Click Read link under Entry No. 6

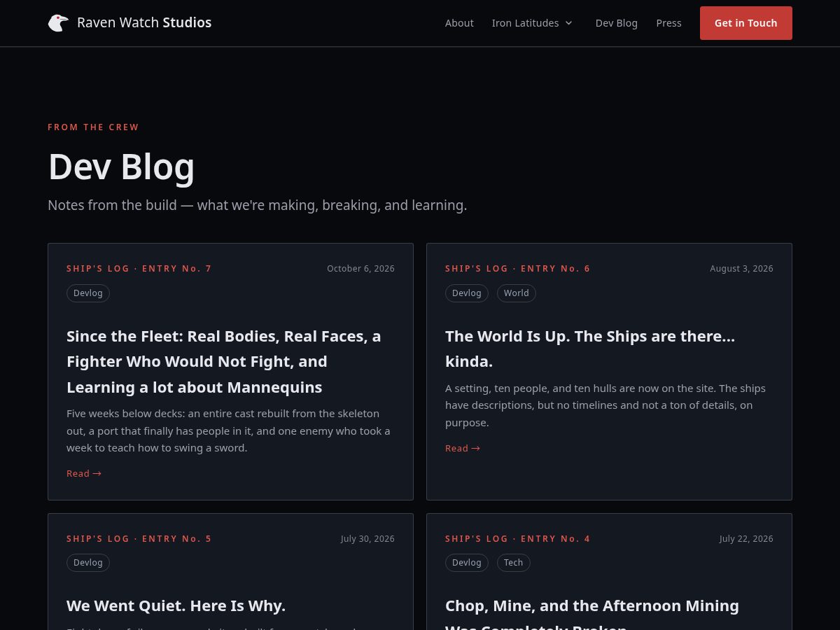[463, 449]
